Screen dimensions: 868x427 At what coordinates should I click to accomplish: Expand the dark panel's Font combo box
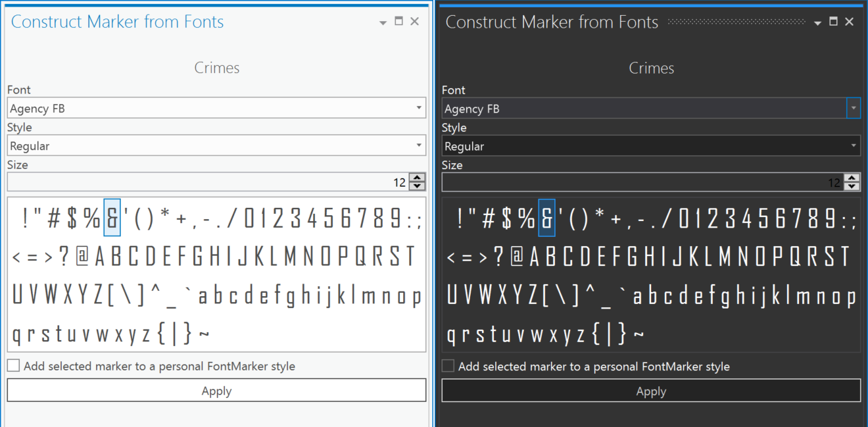(853, 108)
